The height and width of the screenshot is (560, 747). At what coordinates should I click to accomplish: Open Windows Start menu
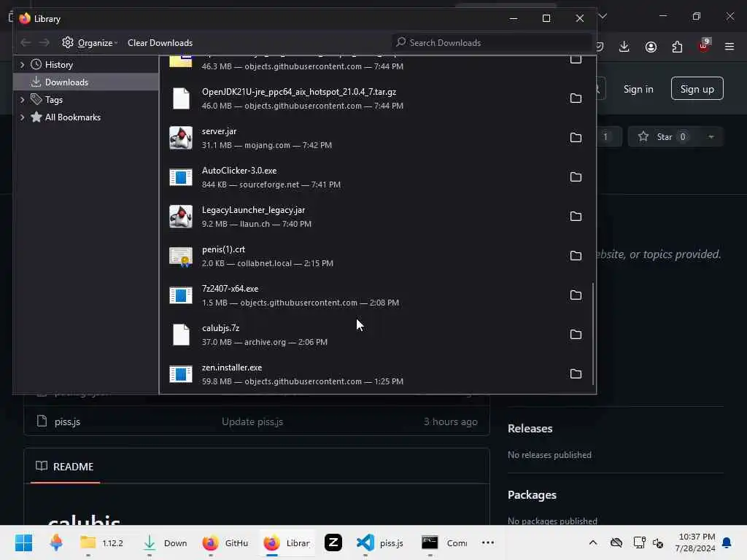click(23, 542)
